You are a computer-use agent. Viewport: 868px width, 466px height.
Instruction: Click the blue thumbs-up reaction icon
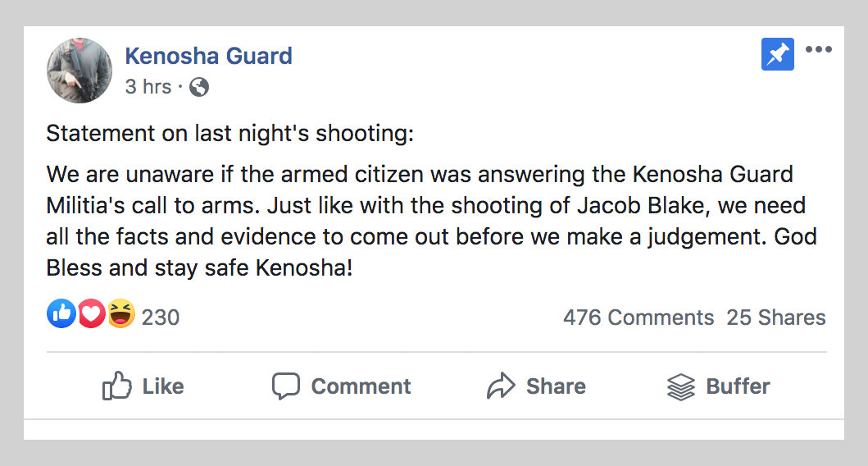61,313
